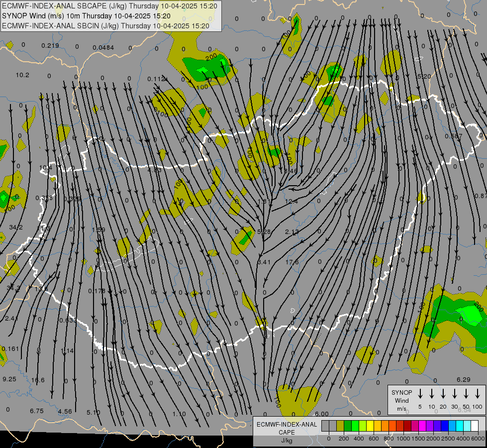Pick the pink-magenta swatch left of 1500 tick
The height and width of the screenshot is (448, 487).
tap(415, 426)
